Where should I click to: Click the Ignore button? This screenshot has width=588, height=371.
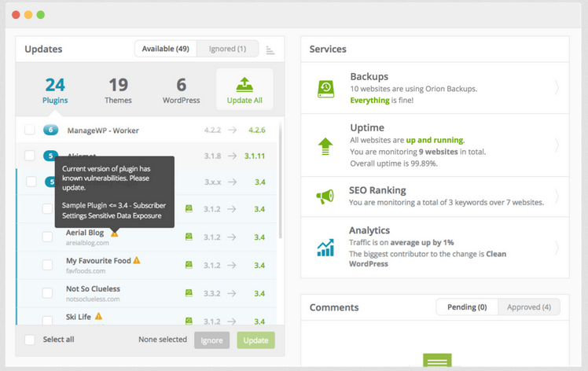point(211,340)
